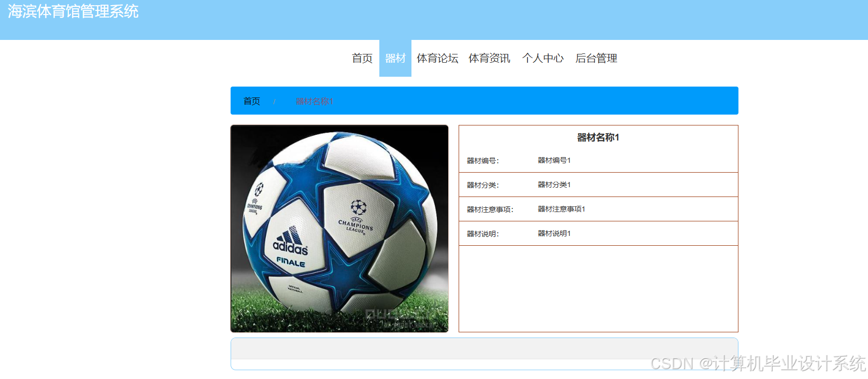Image resolution: width=868 pixels, height=379 pixels.
Task: Click the 海滨体育馆管理系统 site title
Action: point(73,11)
